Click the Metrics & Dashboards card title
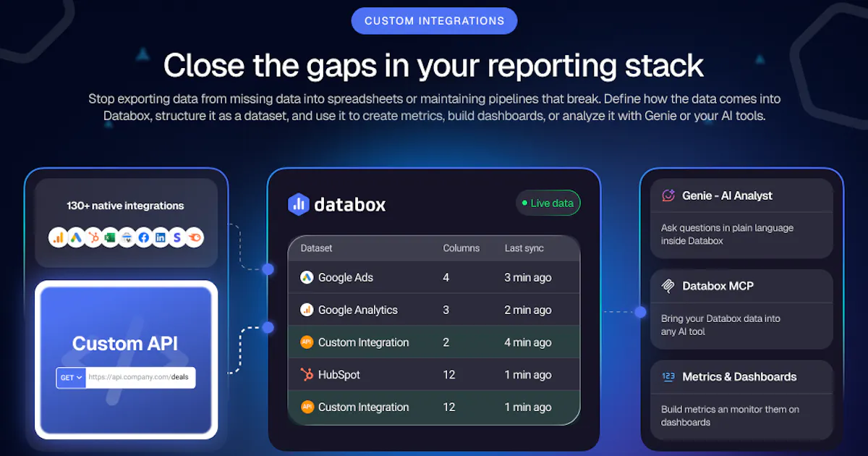 739,376
